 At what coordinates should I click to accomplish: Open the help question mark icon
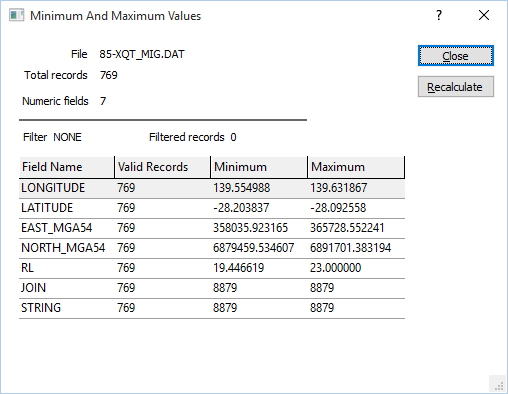click(x=439, y=15)
